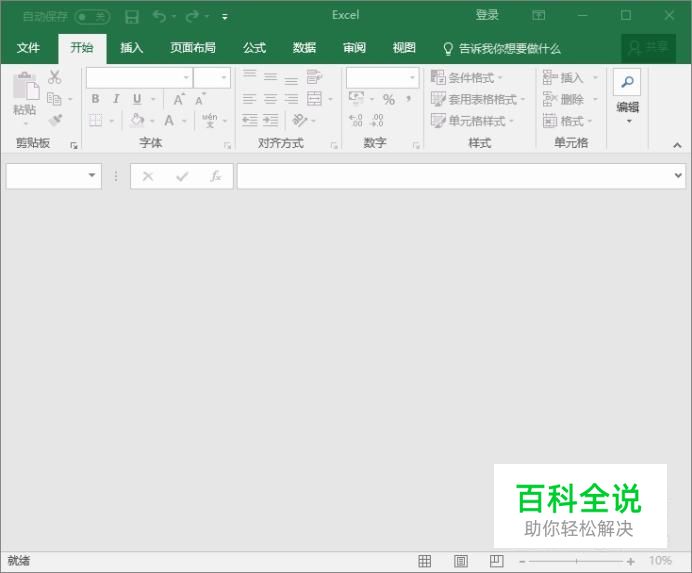Decrease font size with small A
This screenshot has height=573, width=692.
point(200,99)
